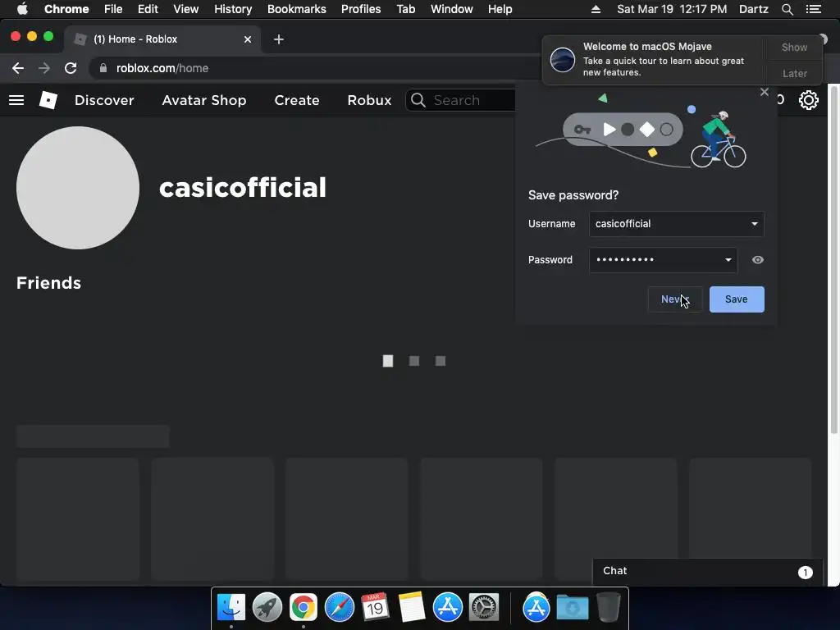Click Never in save password dialog
Screen dimensions: 840x630
pos(674,299)
